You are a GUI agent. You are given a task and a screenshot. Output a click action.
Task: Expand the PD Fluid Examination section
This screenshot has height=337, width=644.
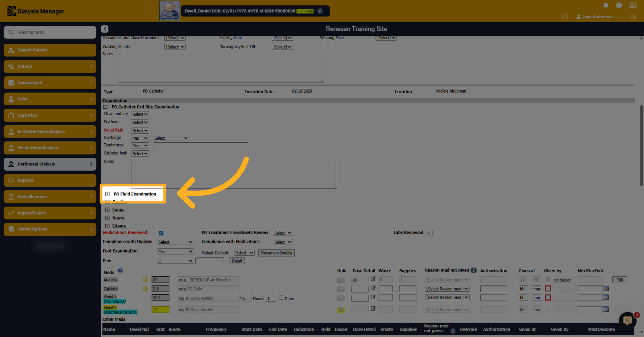[x=107, y=194]
